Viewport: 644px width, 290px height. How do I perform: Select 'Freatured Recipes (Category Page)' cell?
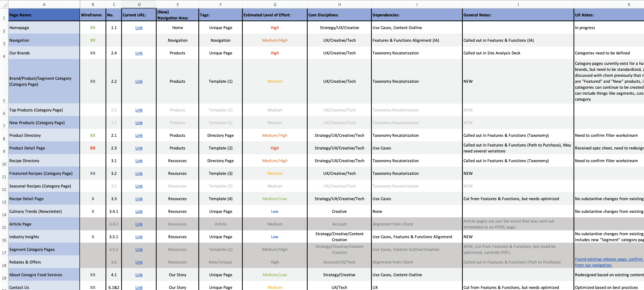coord(44,173)
